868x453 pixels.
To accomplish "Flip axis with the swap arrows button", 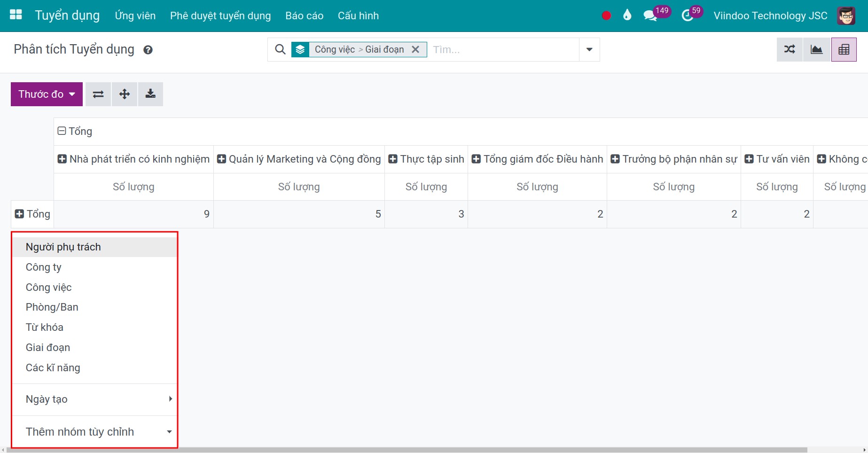I will [98, 94].
